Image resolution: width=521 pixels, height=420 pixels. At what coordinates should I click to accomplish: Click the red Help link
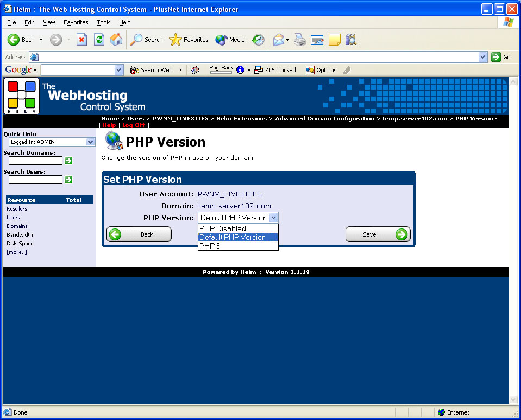[109, 125]
